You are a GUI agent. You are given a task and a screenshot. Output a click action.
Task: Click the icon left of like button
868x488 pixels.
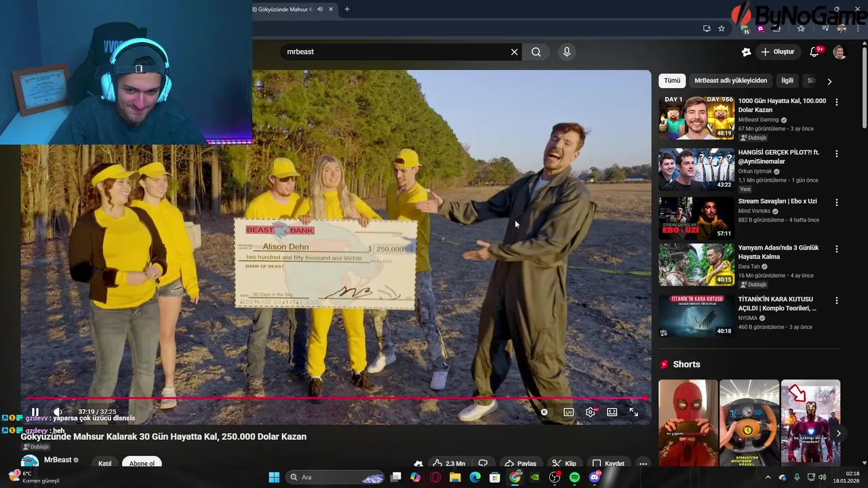(x=418, y=464)
